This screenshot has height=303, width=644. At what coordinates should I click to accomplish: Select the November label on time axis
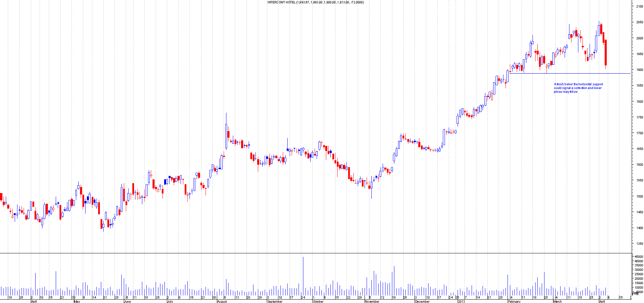coord(372,301)
